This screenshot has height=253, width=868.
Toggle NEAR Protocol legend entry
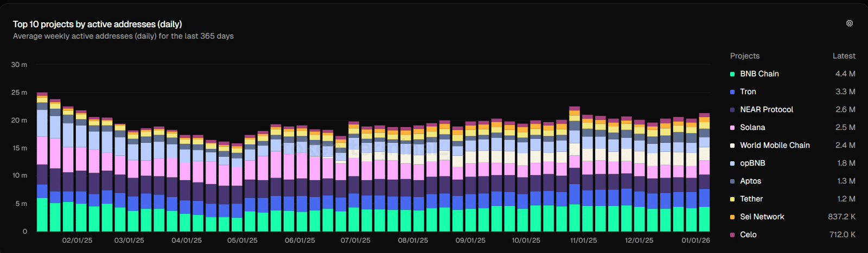pos(766,110)
